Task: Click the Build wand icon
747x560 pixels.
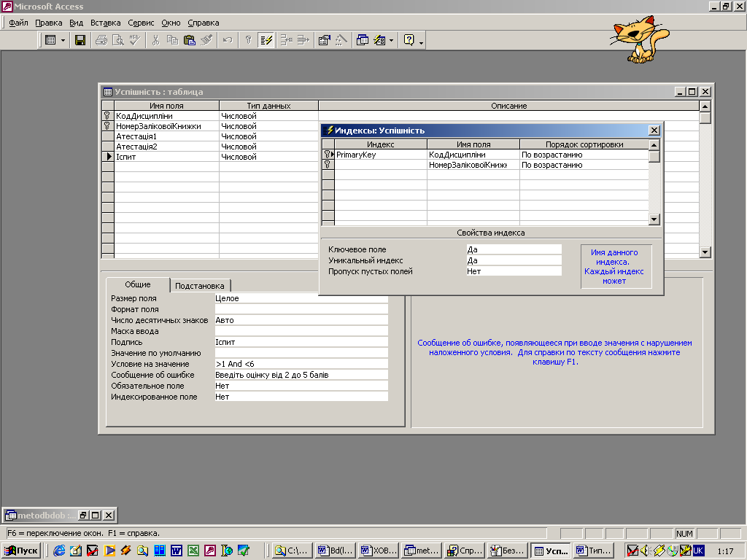Action: 341,41
